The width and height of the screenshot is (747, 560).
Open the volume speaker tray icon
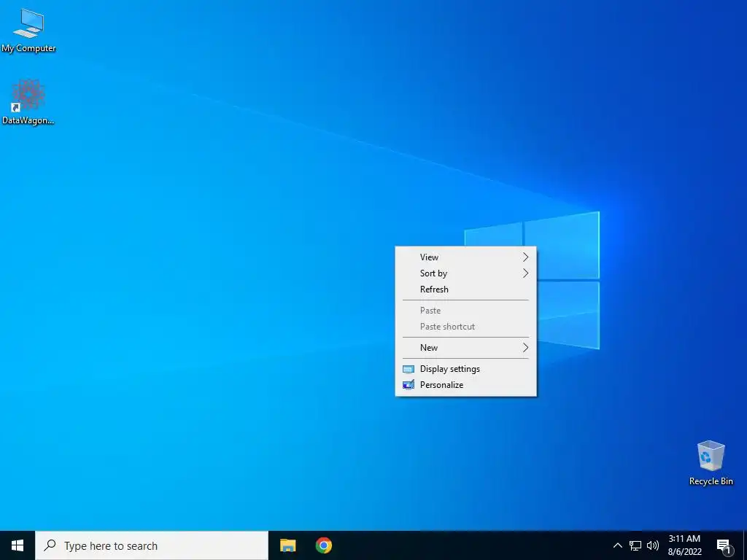(x=653, y=545)
